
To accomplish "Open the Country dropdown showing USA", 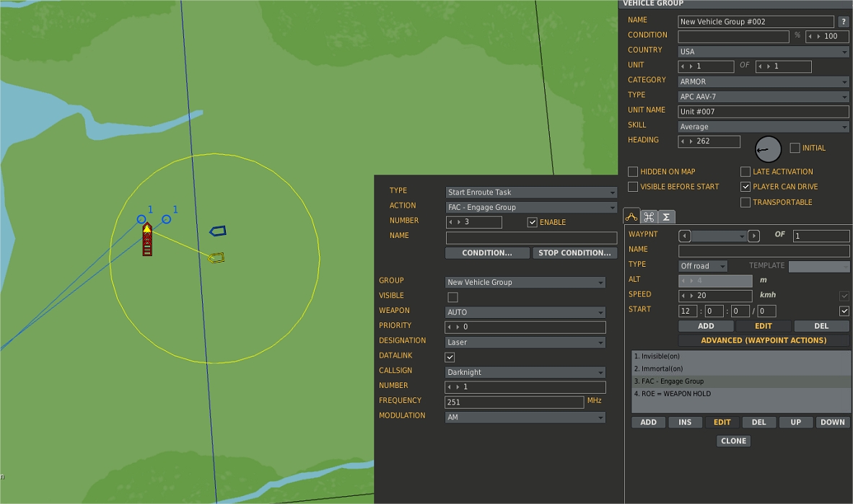I will click(x=763, y=52).
